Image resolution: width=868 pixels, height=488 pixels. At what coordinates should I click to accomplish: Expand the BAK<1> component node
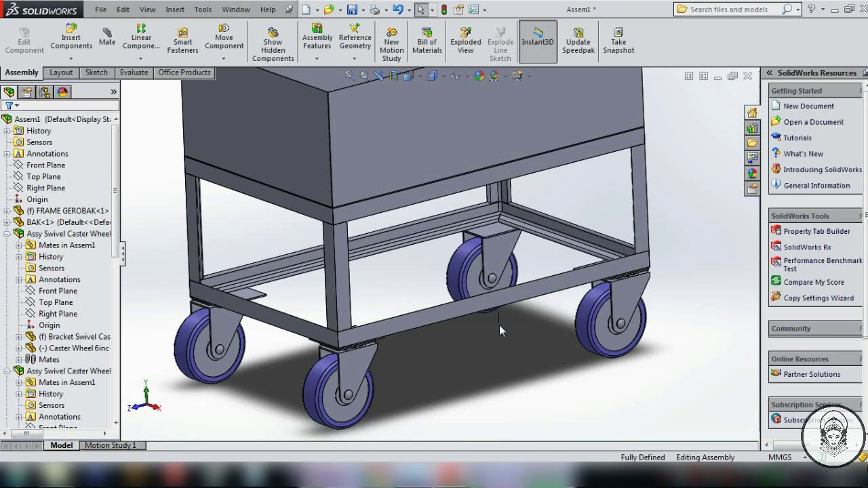click(7, 222)
